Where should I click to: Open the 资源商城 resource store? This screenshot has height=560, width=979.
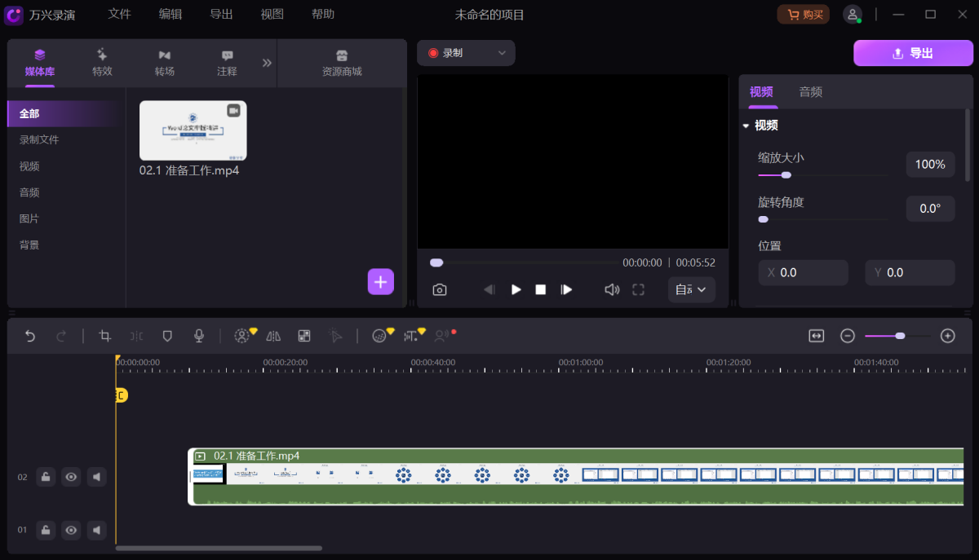[342, 63]
